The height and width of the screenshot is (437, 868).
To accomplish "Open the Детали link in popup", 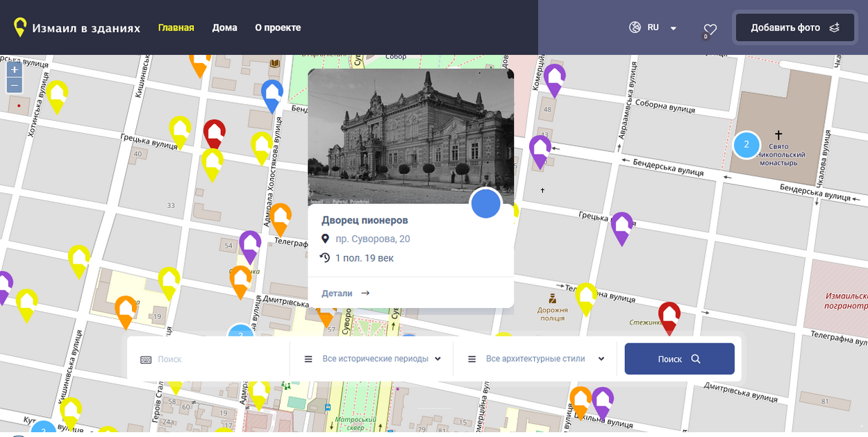I will tap(346, 293).
